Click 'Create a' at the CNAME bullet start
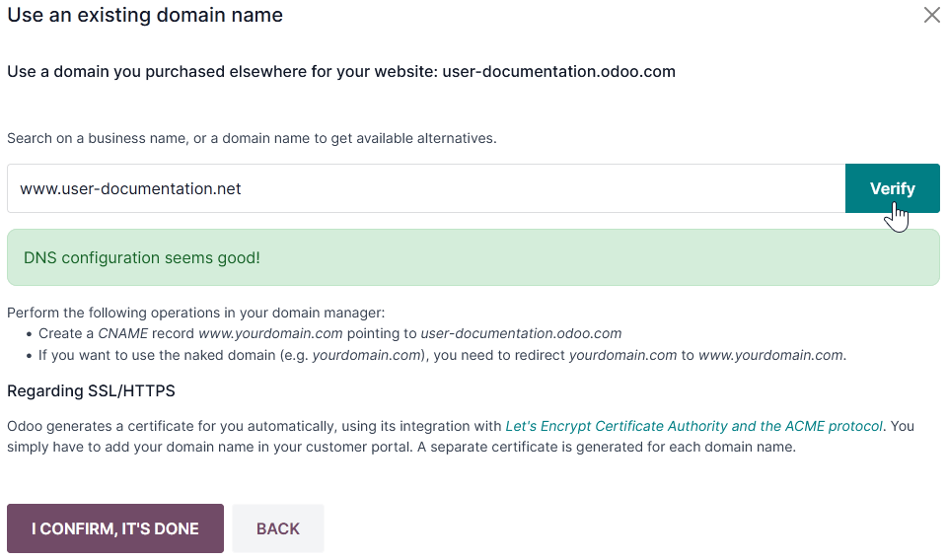 click(x=67, y=333)
